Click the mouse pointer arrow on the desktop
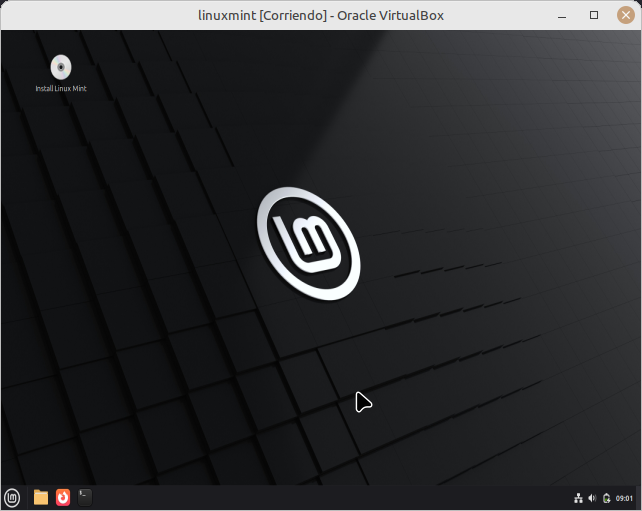This screenshot has width=642, height=511. (362, 401)
